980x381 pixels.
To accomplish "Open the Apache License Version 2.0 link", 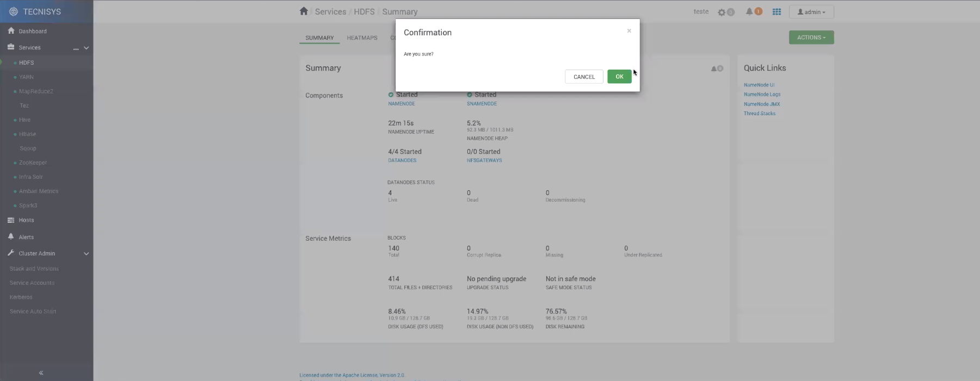I will click(x=352, y=375).
